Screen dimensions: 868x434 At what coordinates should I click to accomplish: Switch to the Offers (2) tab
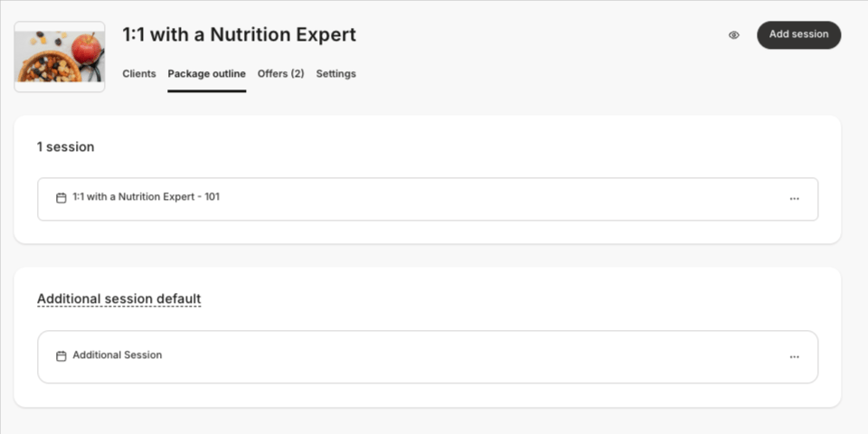click(280, 73)
